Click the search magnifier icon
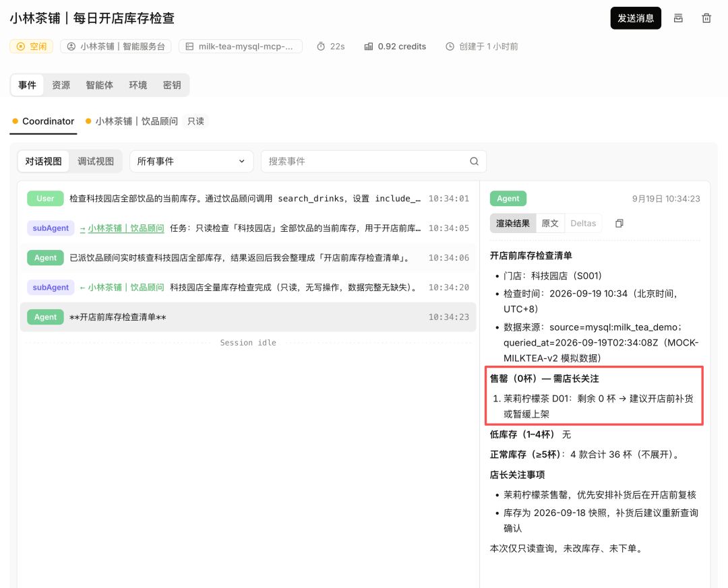The width and height of the screenshot is (728, 588). coord(474,161)
